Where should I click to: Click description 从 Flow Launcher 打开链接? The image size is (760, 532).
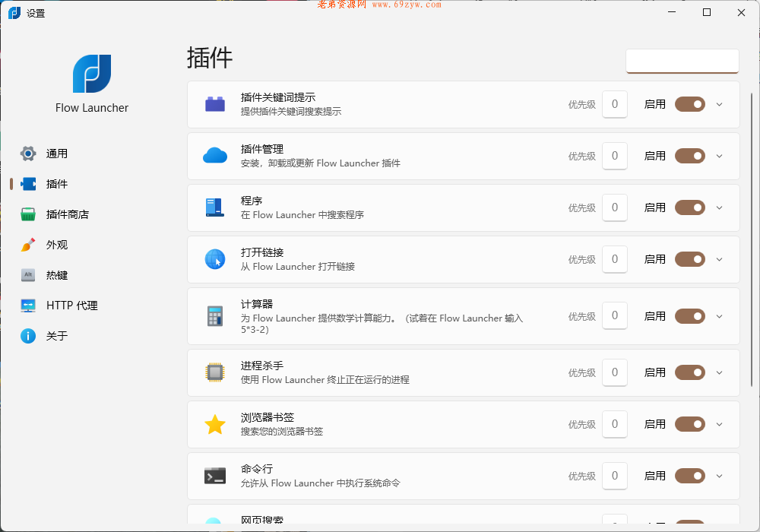click(x=298, y=267)
